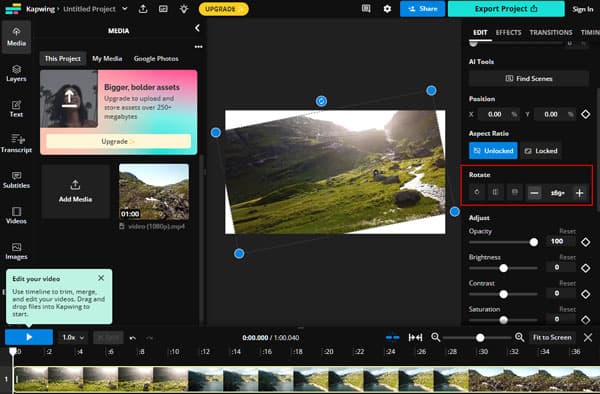Click Add Media tile
This screenshot has height=394, width=600.
pos(75,191)
